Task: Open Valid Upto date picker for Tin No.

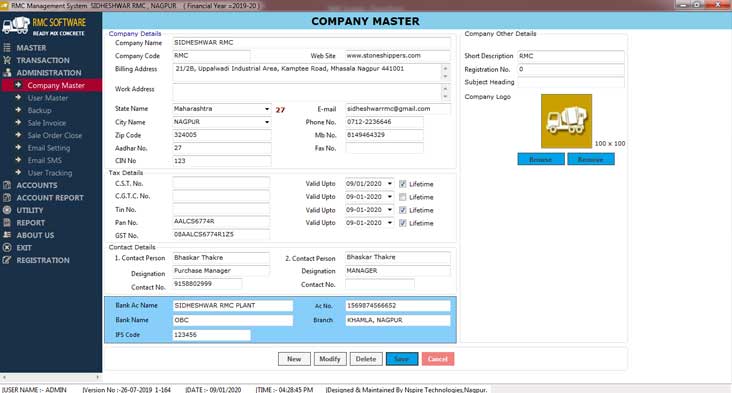Action: [390, 210]
